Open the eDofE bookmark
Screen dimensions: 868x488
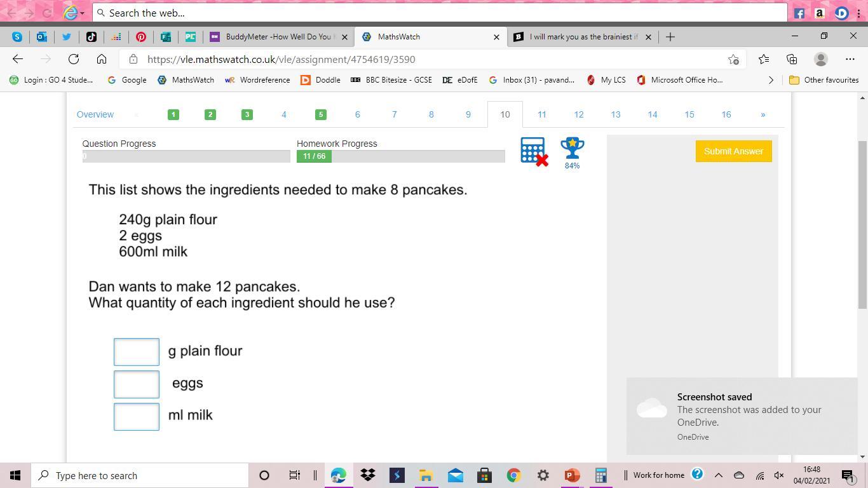[x=460, y=80]
